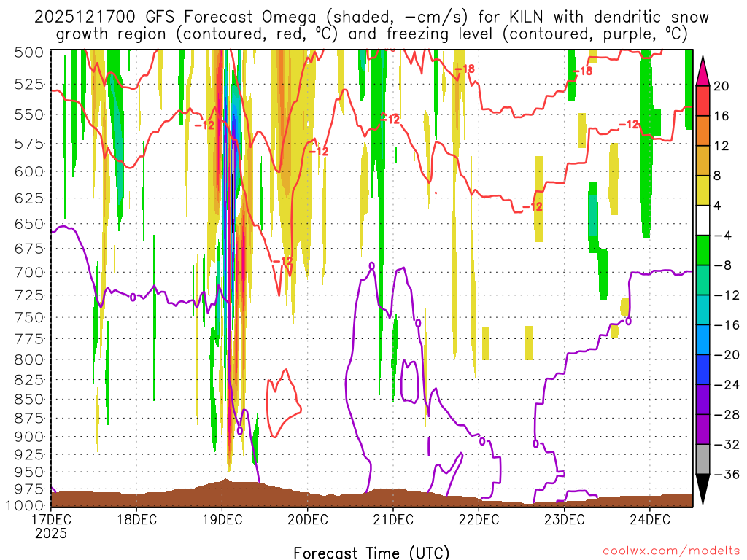Choose the cyan -16 to -12 legend swatch
This screenshot has height=560, width=747.
pyautogui.click(x=703, y=310)
